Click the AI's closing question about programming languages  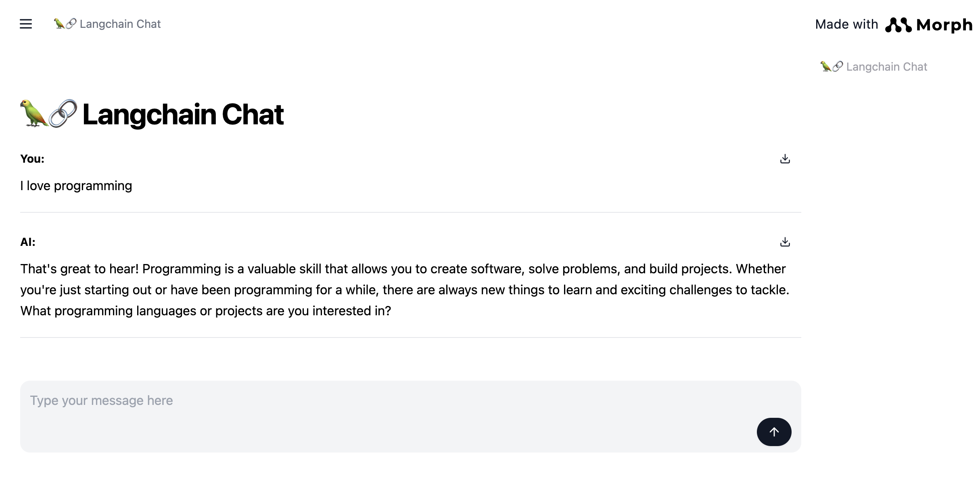tap(206, 311)
